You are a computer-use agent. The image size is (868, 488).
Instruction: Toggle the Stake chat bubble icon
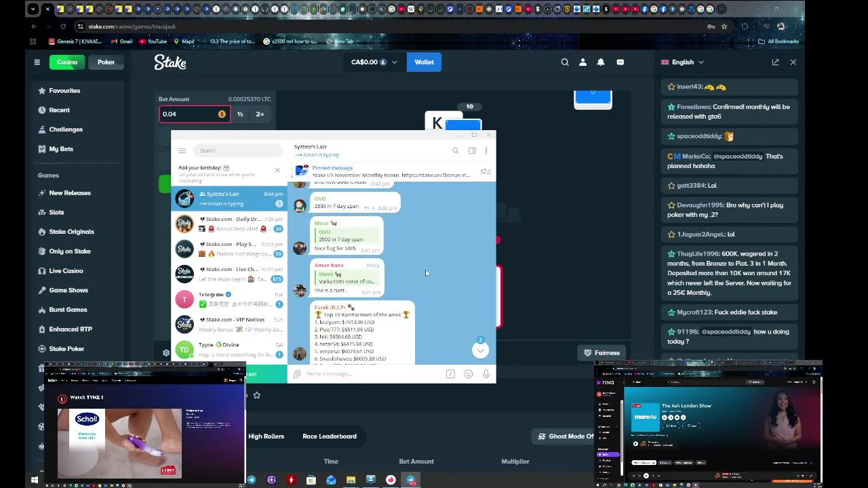(x=620, y=62)
